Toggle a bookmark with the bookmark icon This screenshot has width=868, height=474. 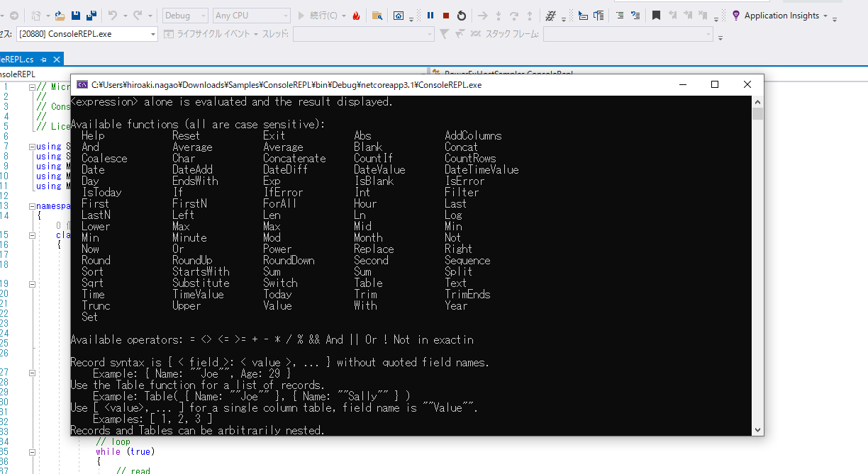tap(656, 16)
